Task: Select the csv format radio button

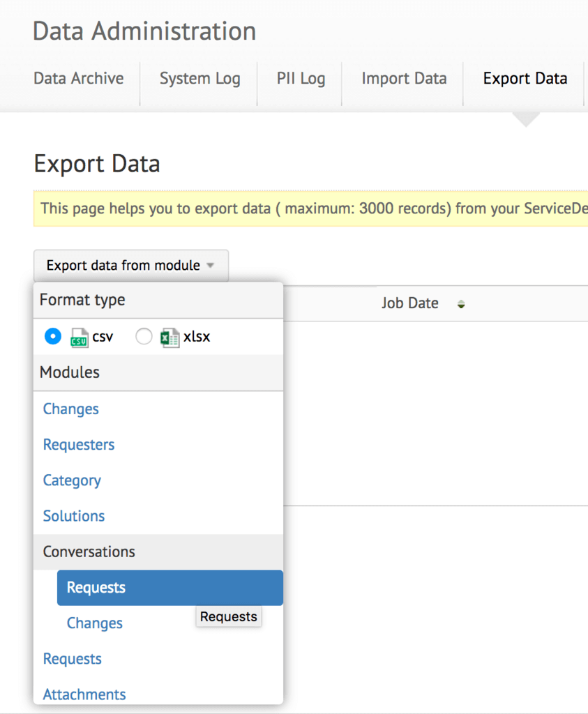Action: pos(52,337)
